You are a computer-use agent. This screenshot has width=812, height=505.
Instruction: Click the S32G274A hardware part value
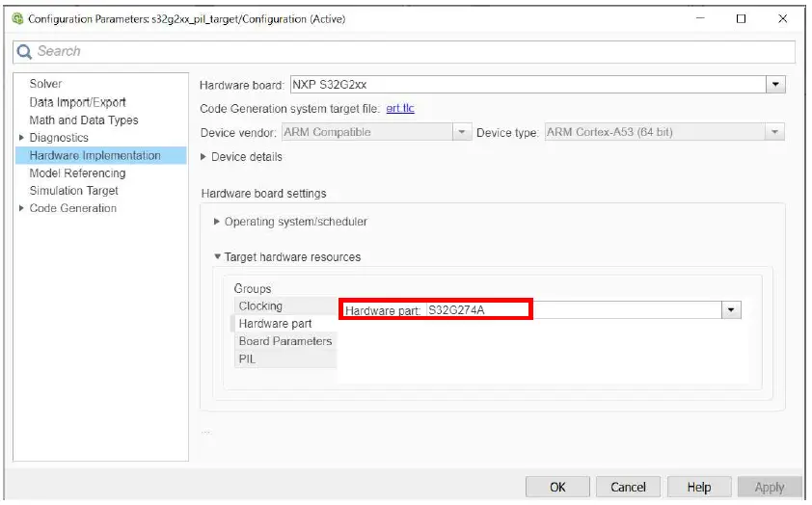tap(456, 310)
